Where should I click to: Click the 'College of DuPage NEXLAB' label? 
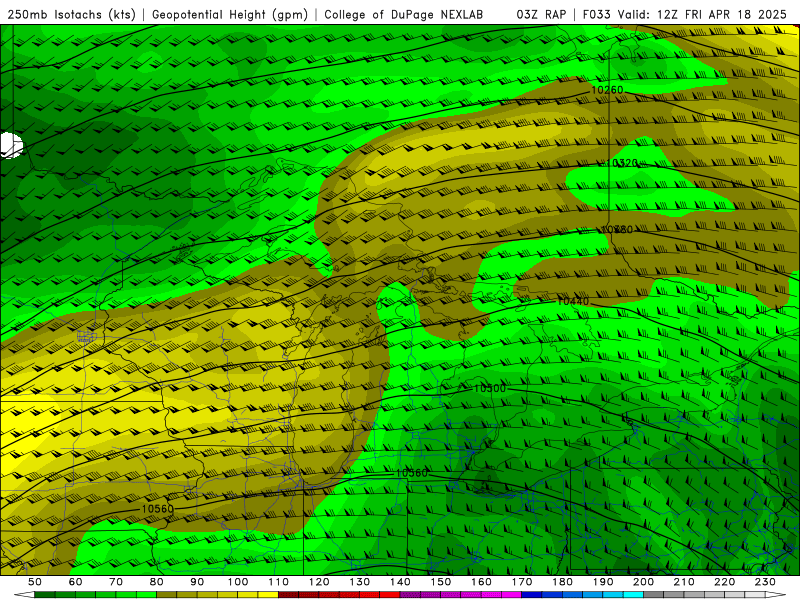404,14
